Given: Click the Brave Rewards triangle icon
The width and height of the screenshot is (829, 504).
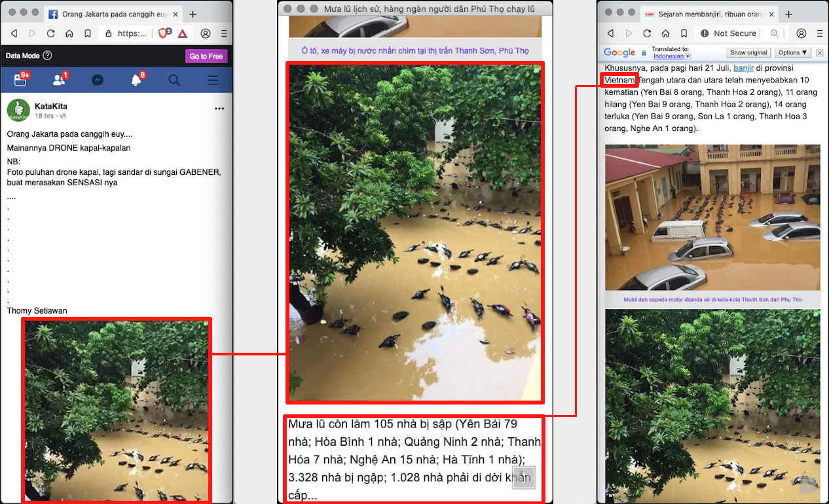Looking at the screenshot, I should 182,33.
